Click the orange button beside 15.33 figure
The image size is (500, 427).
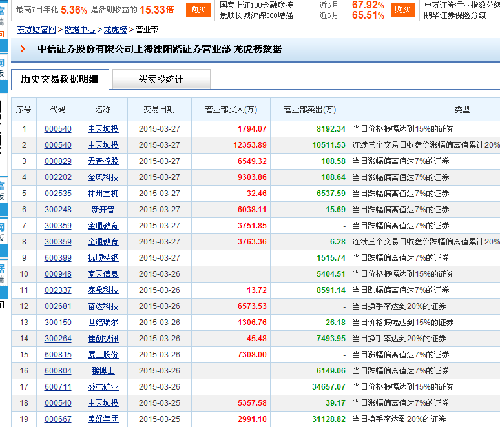pos(198,10)
